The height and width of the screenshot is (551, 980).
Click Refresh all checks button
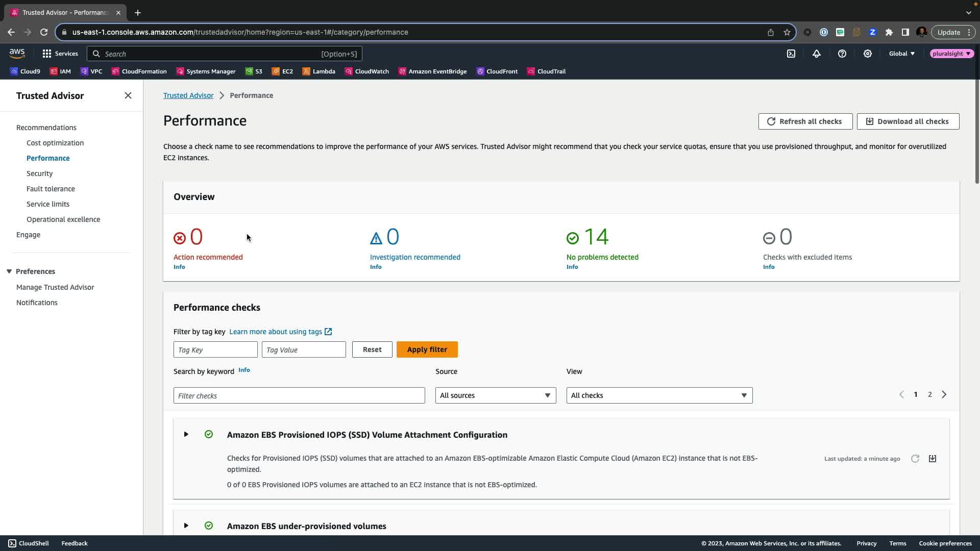[x=805, y=121]
